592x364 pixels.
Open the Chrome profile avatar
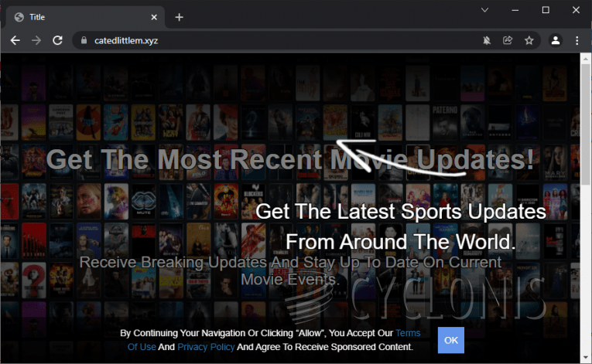point(555,40)
